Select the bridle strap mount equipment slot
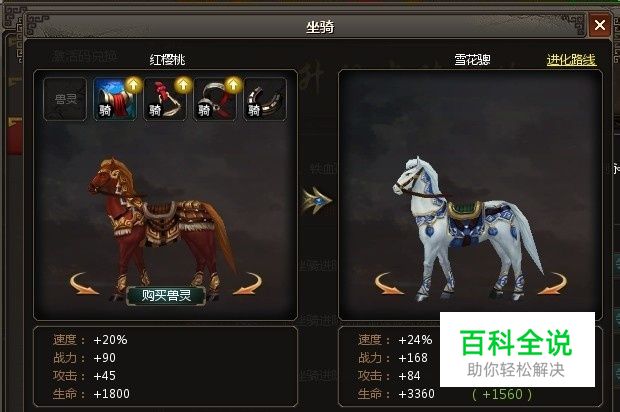Screen dimensions: 620x412 pyautogui.click(x=215, y=99)
